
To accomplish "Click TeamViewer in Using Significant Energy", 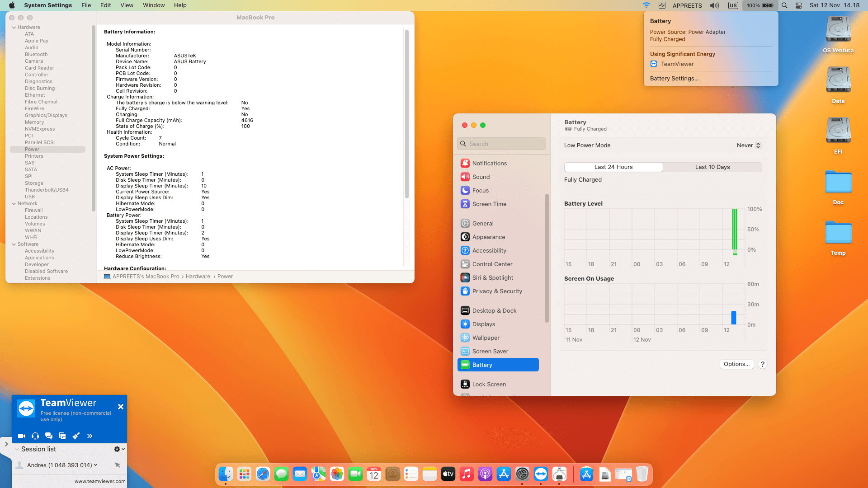I will (672, 64).
